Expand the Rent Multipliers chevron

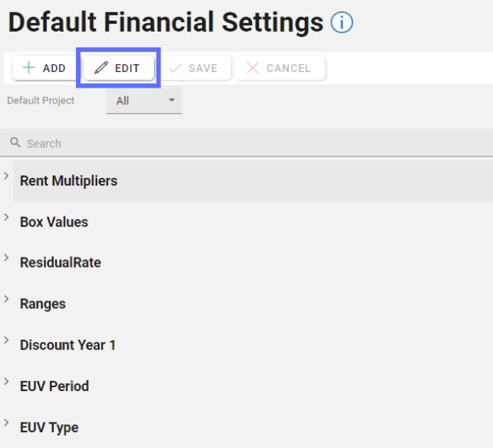(6, 175)
